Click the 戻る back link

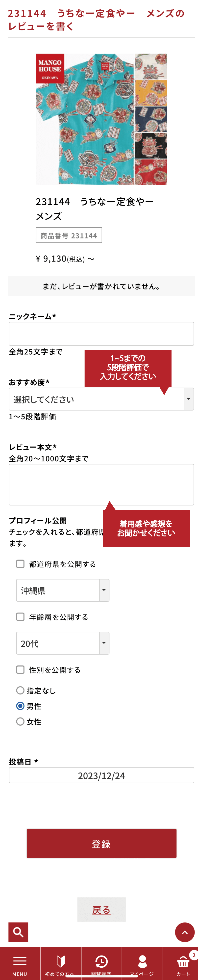[x=101, y=910]
